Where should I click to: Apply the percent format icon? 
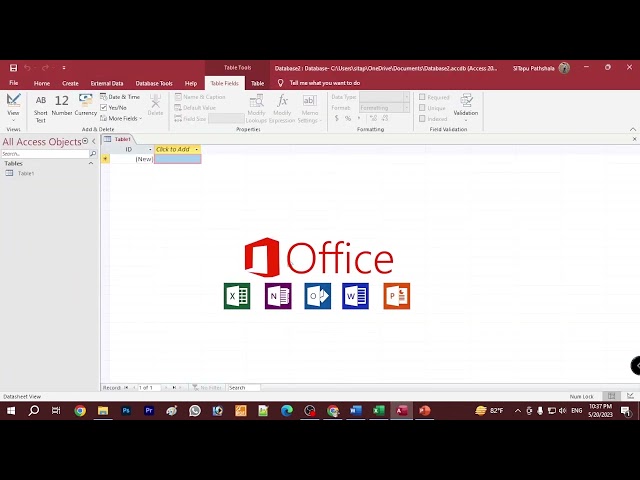click(x=348, y=118)
